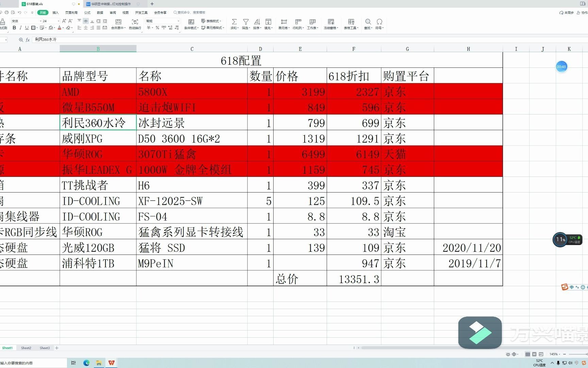588x368 pixels.
Task: Center align text horizontally
Action: point(86,28)
